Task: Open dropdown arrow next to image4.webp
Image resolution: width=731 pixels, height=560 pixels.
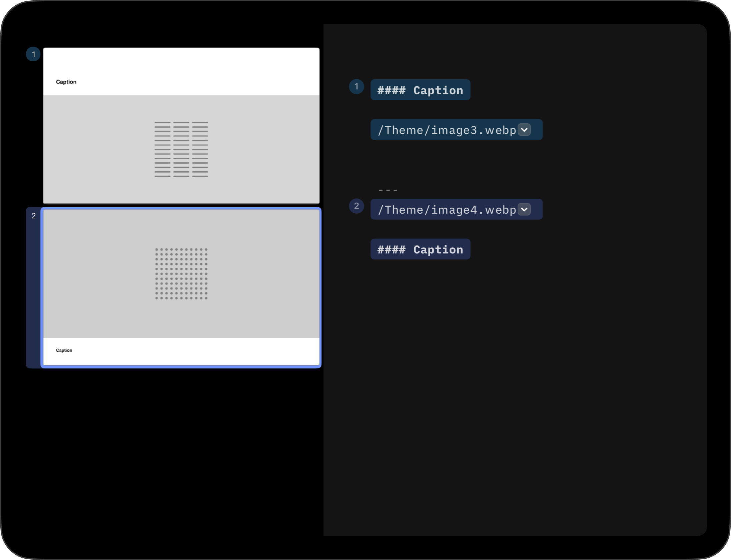Action: 524,209
